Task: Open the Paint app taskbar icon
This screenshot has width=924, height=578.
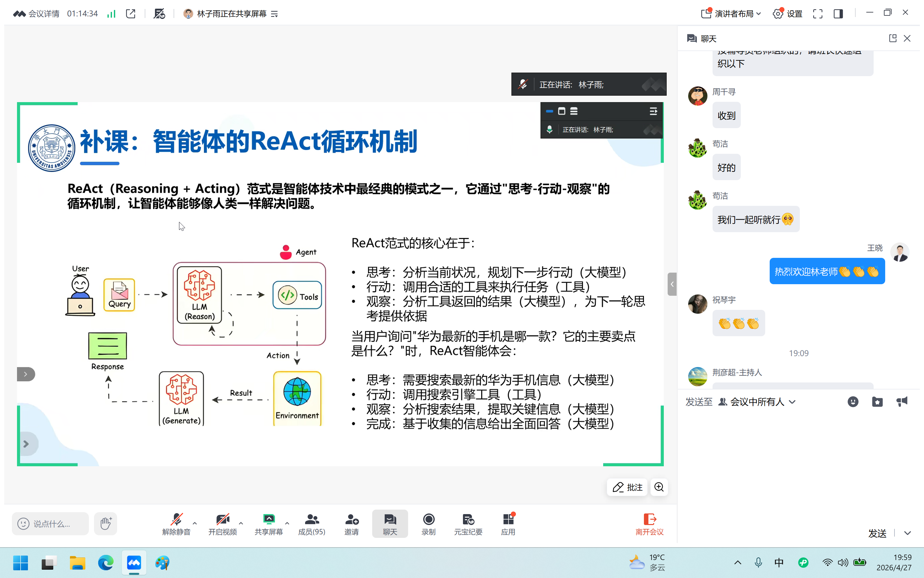Action: pos(162,563)
